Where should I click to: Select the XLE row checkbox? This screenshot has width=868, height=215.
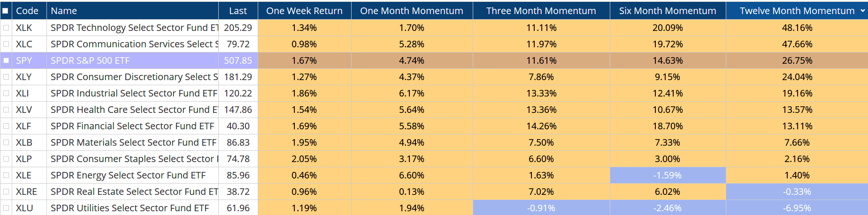pos(6,175)
